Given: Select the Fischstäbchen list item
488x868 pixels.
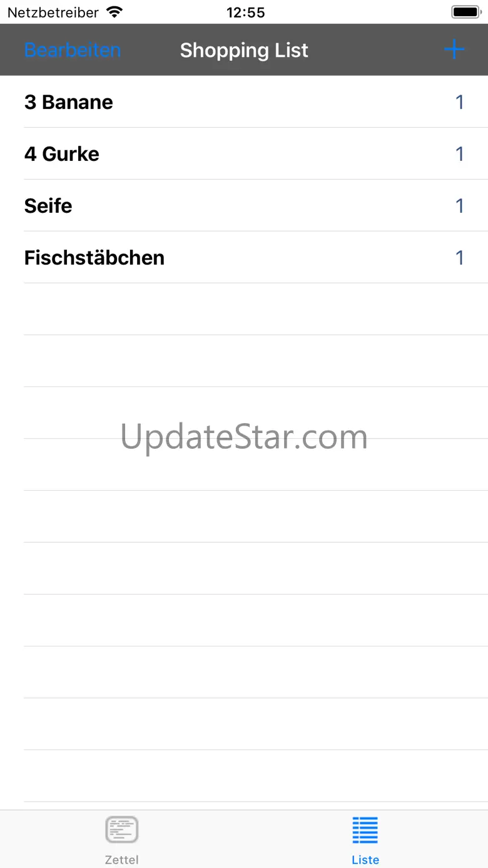Looking at the screenshot, I should (x=244, y=258).
